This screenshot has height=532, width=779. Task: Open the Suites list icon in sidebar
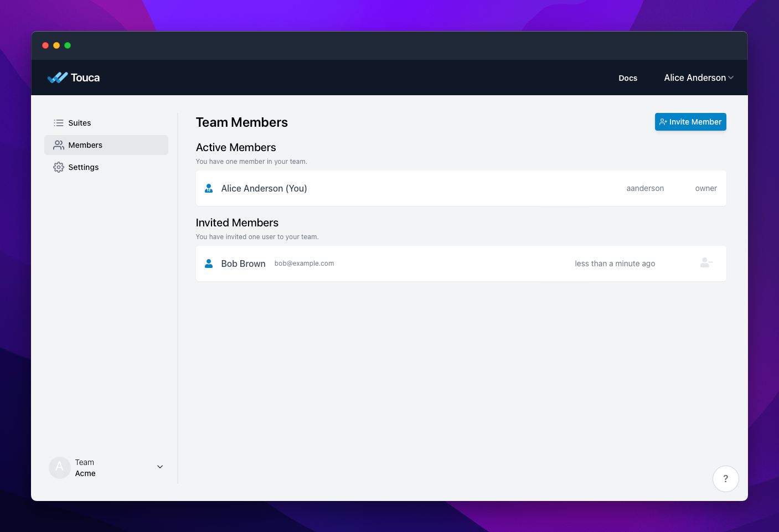pos(59,123)
